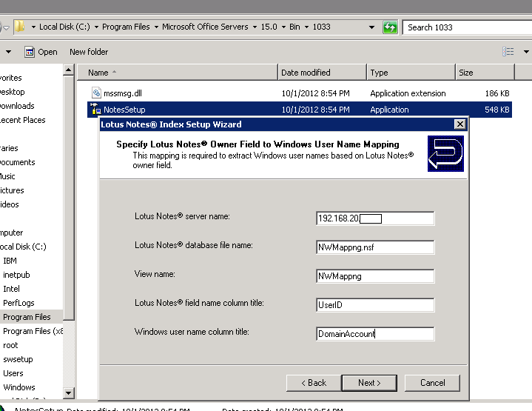Open Recent Places in navigation pane
The image size is (532, 411).
click(22, 120)
